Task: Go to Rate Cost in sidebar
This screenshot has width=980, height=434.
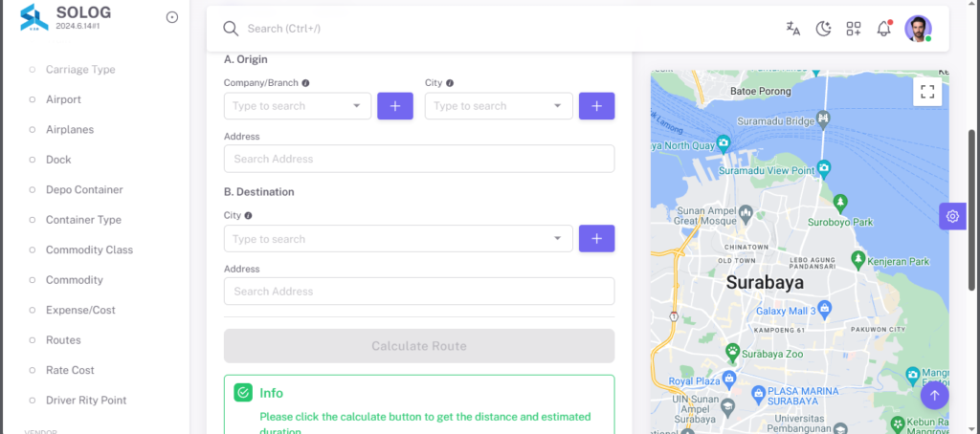Action: pyautogui.click(x=69, y=370)
